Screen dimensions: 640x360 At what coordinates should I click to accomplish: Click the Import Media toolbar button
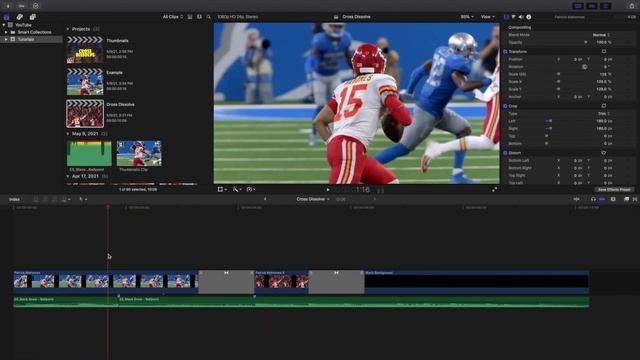tap(8, 6)
